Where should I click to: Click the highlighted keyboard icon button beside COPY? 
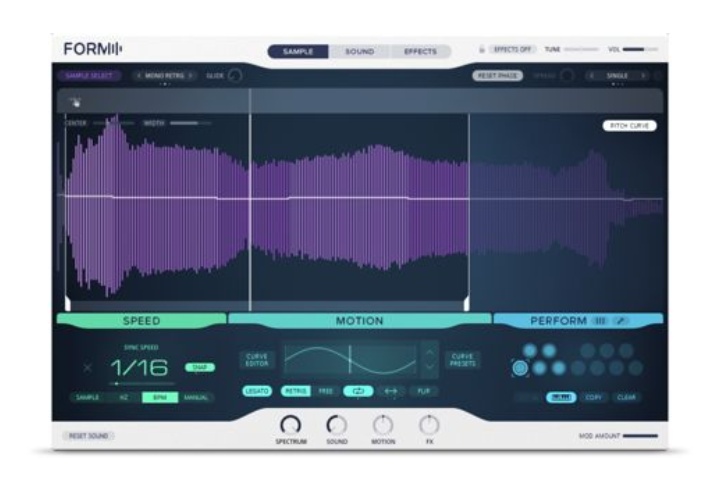coord(561,397)
